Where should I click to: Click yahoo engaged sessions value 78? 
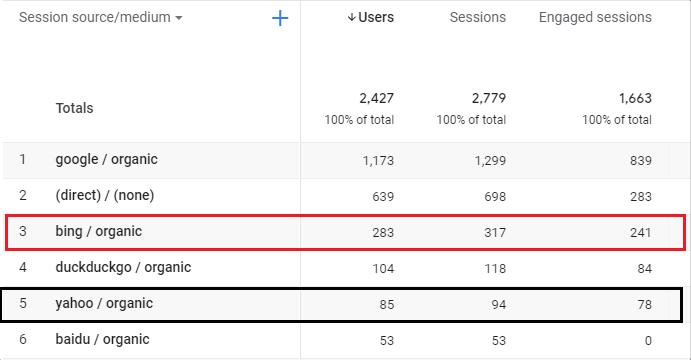(644, 304)
